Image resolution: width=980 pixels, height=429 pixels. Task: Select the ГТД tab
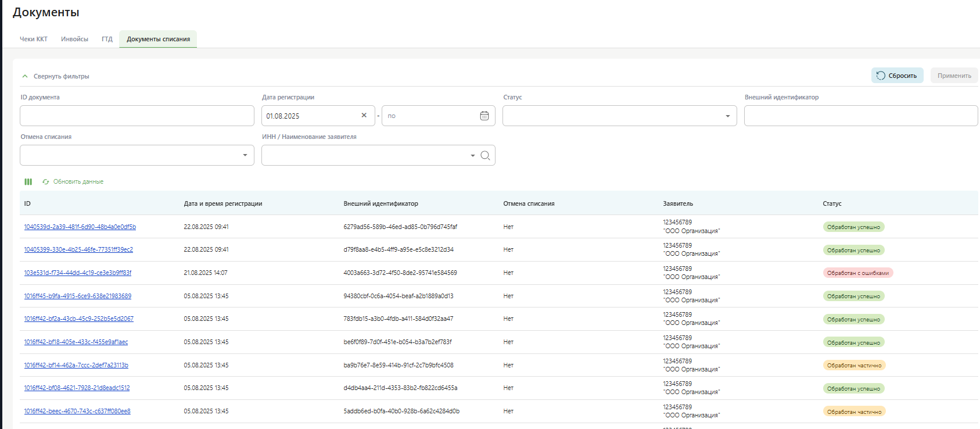click(x=107, y=39)
